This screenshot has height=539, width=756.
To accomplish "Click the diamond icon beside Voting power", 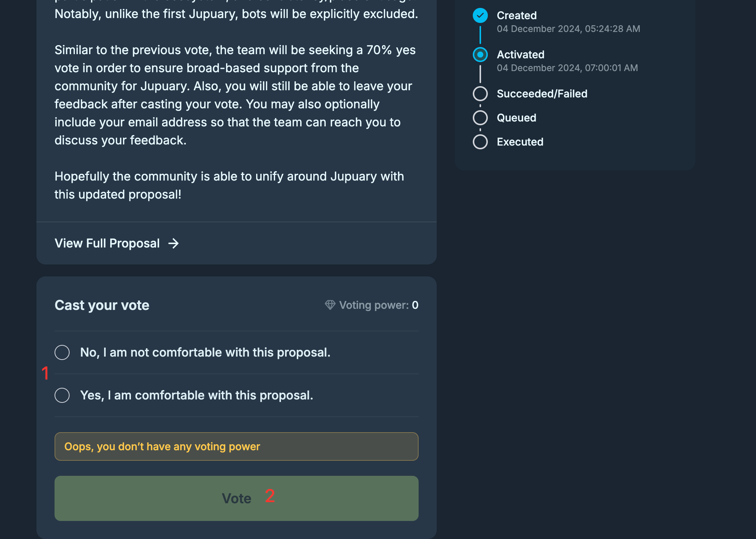I will (330, 305).
